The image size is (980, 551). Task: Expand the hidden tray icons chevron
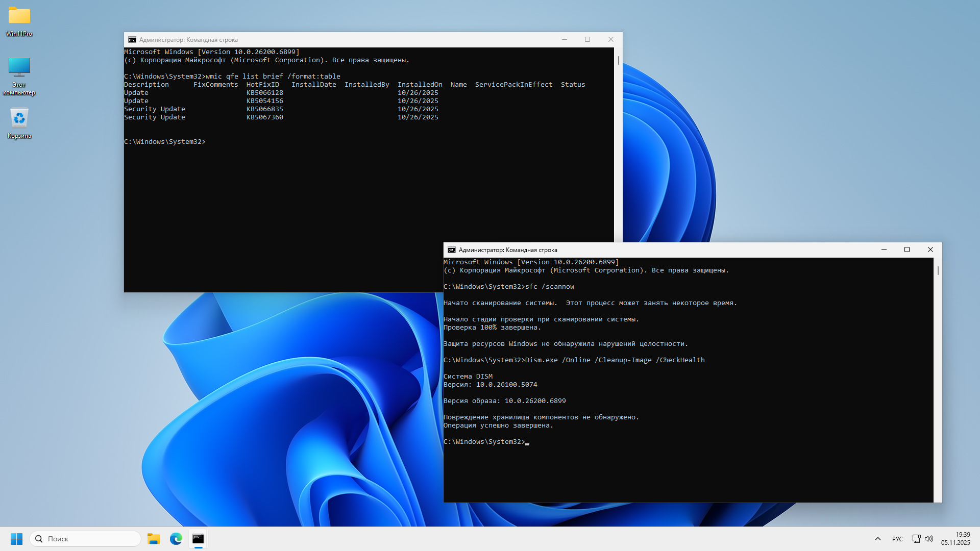pos(878,539)
